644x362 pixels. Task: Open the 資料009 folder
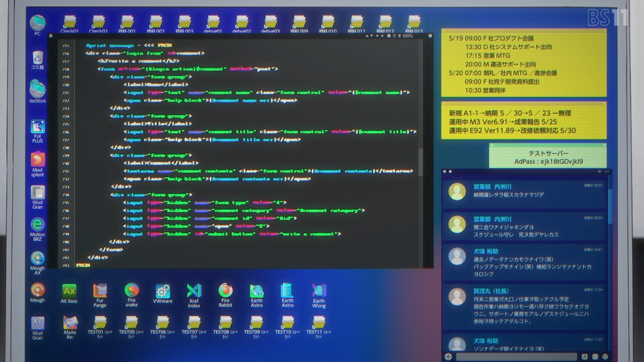tap(299, 25)
